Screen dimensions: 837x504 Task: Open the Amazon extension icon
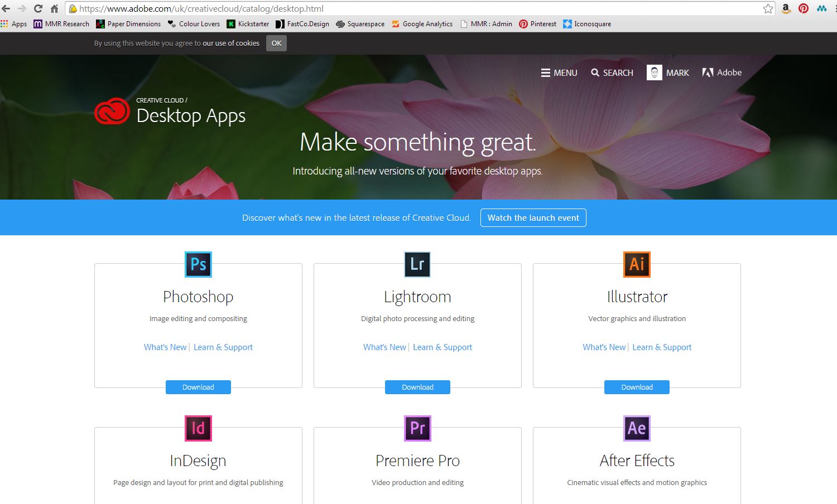click(786, 8)
